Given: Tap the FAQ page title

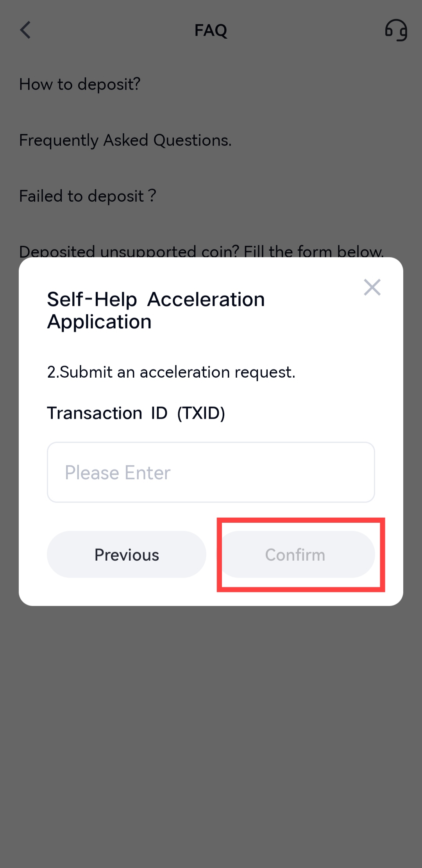Looking at the screenshot, I should point(211,30).
